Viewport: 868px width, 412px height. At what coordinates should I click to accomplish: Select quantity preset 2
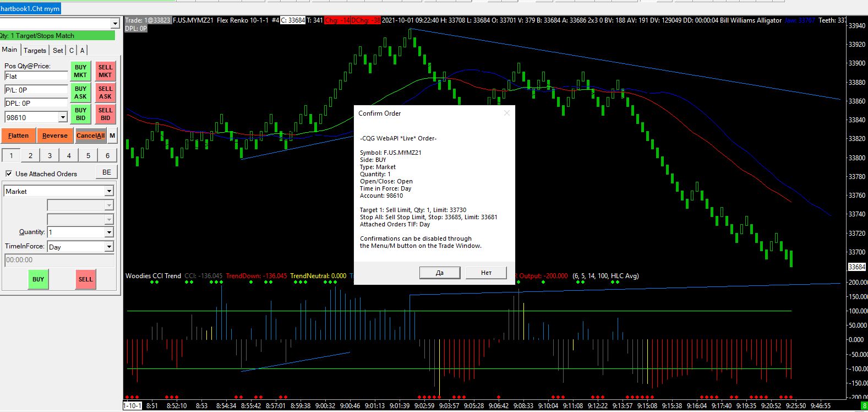pos(30,155)
